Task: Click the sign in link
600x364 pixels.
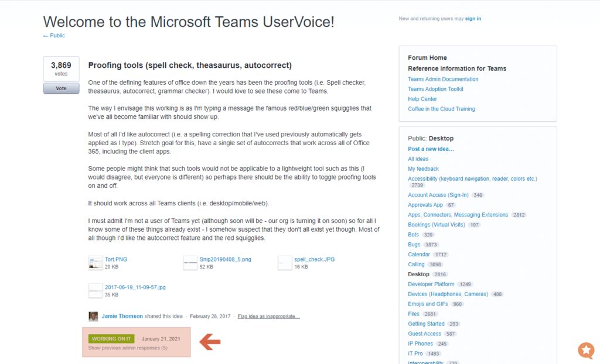Action: (x=473, y=19)
